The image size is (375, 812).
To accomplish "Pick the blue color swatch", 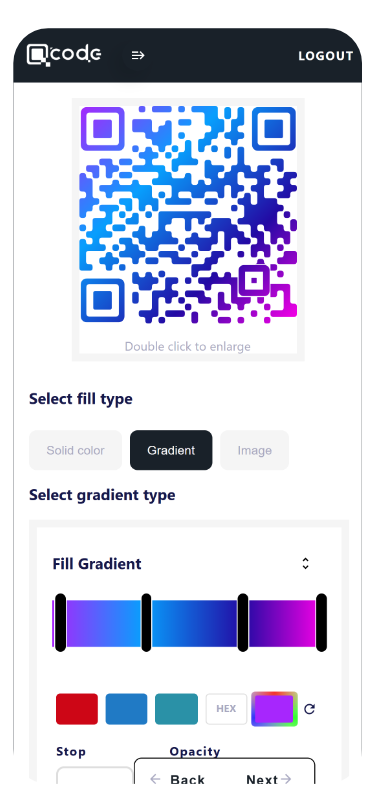I will pyautogui.click(x=126, y=709).
